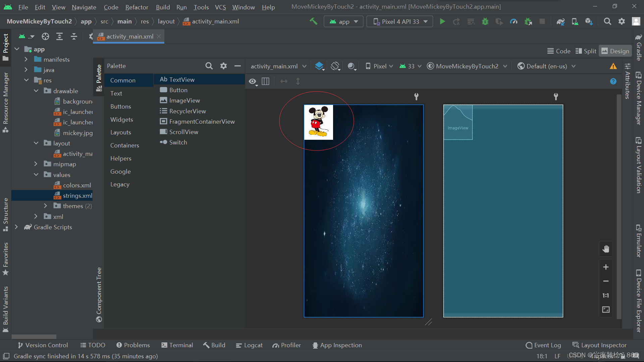The image size is (644, 362).
Task: Switch editor to Design view
Action: (x=615, y=51)
